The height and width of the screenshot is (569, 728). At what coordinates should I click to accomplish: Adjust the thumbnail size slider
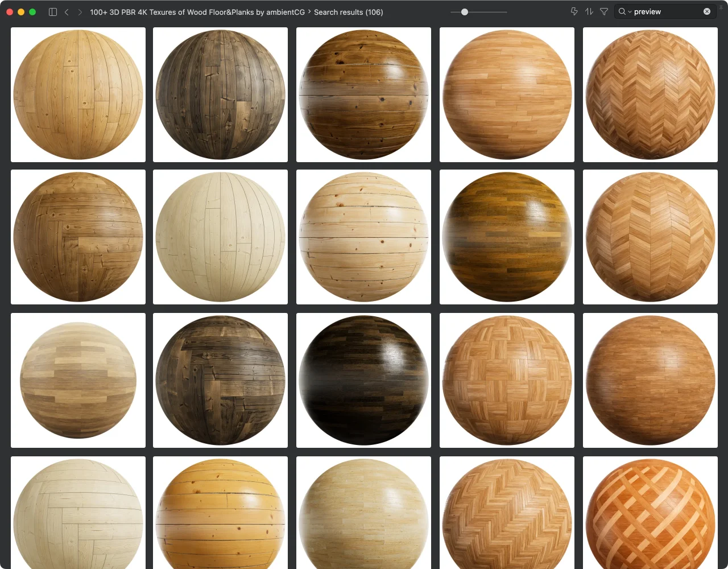click(x=465, y=12)
